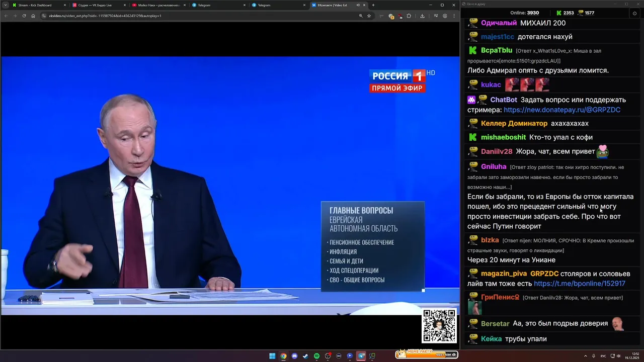The width and height of the screenshot is (644, 362).
Task: Open a new browser tab
Action: pyautogui.click(x=373, y=5)
